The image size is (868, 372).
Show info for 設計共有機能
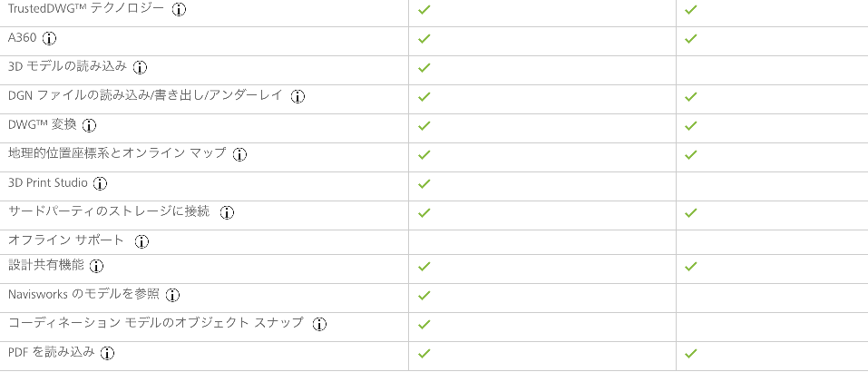(x=97, y=266)
